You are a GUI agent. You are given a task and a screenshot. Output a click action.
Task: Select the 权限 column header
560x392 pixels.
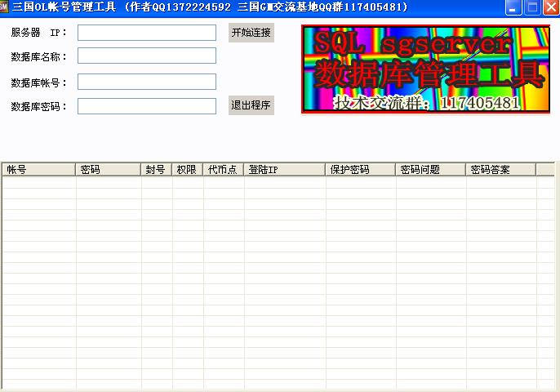pos(187,170)
